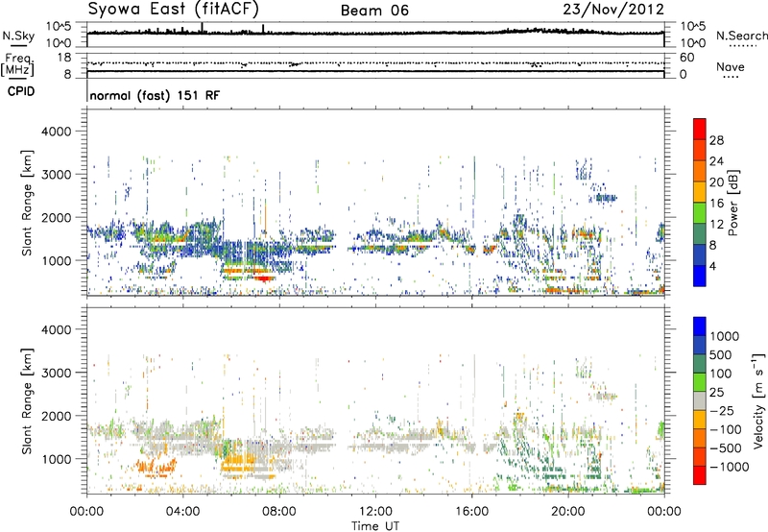768x532 pixels.
Task: Select the "normal (fast) 151 RF" text
Action: pyautogui.click(x=155, y=95)
